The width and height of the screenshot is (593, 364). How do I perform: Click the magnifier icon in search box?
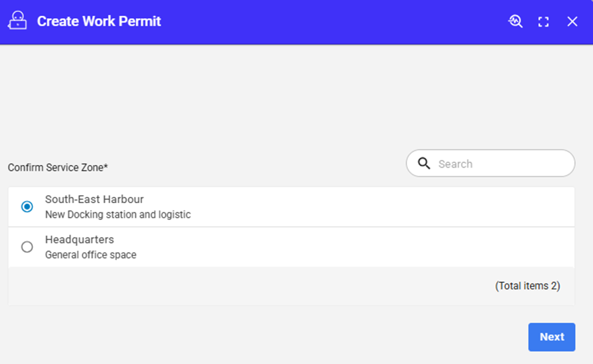424,164
